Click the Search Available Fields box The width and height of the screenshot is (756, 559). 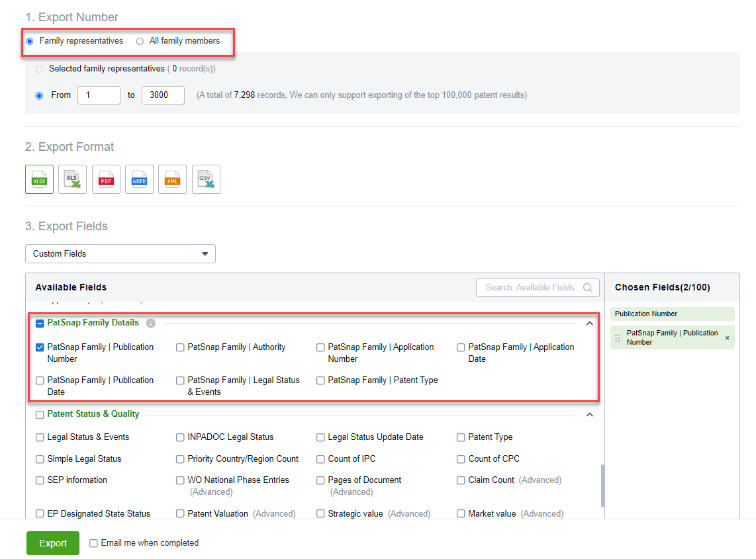coord(533,288)
